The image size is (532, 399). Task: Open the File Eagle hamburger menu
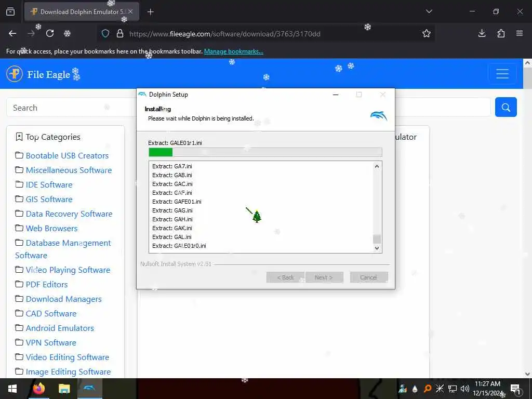tap(502, 74)
